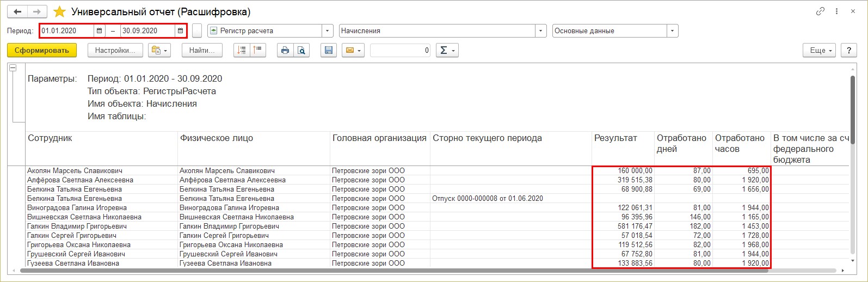Image resolution: width=868 pixels, height=282 pixels.
Task: Click result value 581 176,47
Action: click(x=623, y=226)
